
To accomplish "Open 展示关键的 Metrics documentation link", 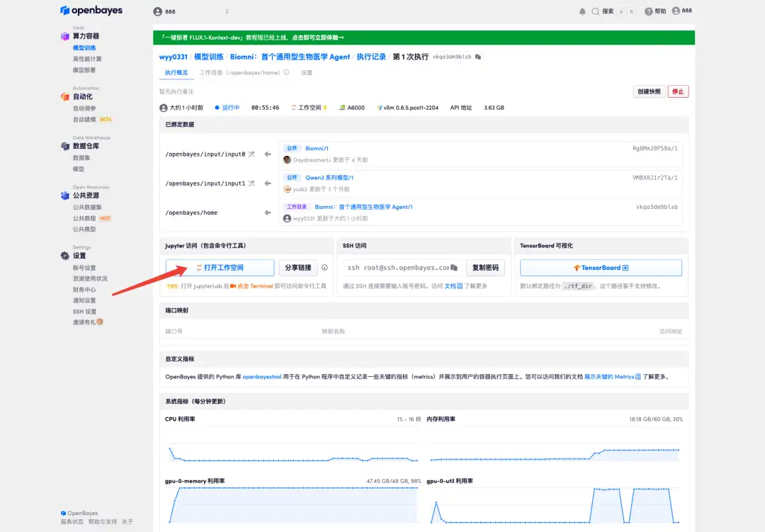I will tap(612, 377).
